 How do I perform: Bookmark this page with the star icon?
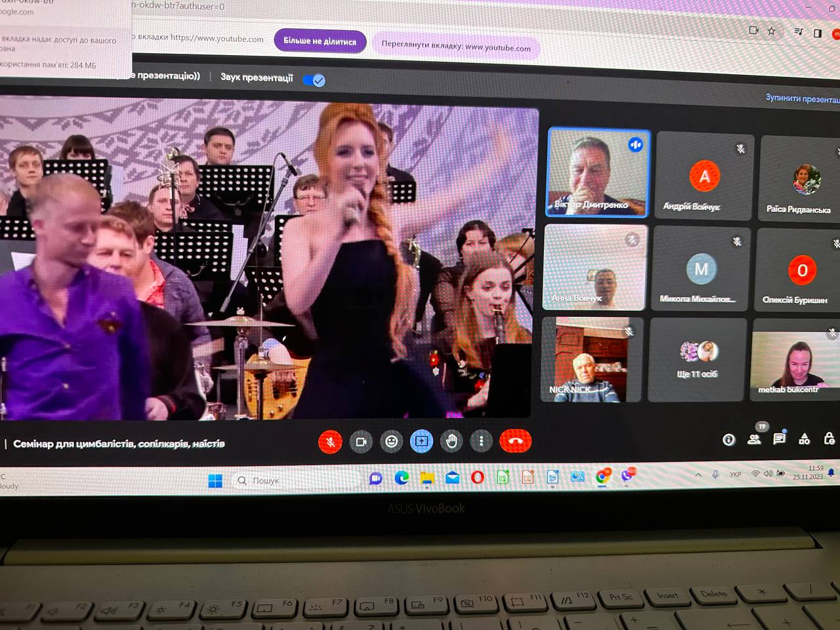[x=772, y=30]
